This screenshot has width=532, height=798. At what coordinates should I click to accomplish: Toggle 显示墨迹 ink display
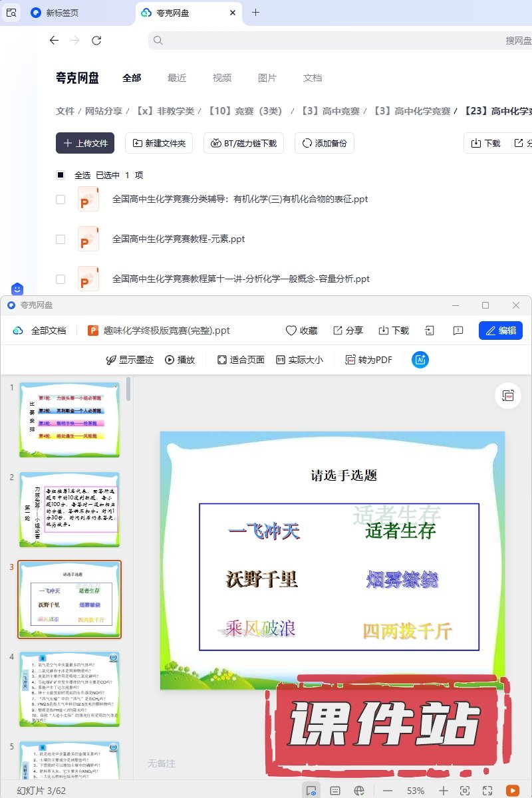(130, 360)
